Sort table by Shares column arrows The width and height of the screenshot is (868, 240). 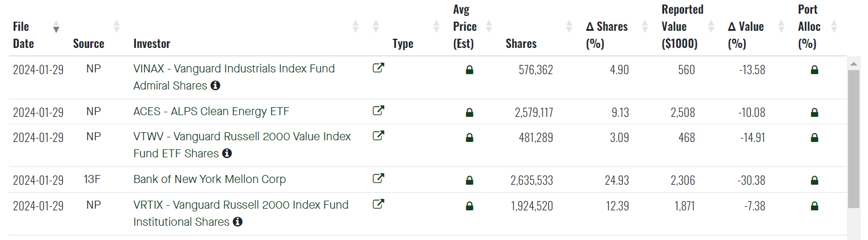(x=569, y=26)
